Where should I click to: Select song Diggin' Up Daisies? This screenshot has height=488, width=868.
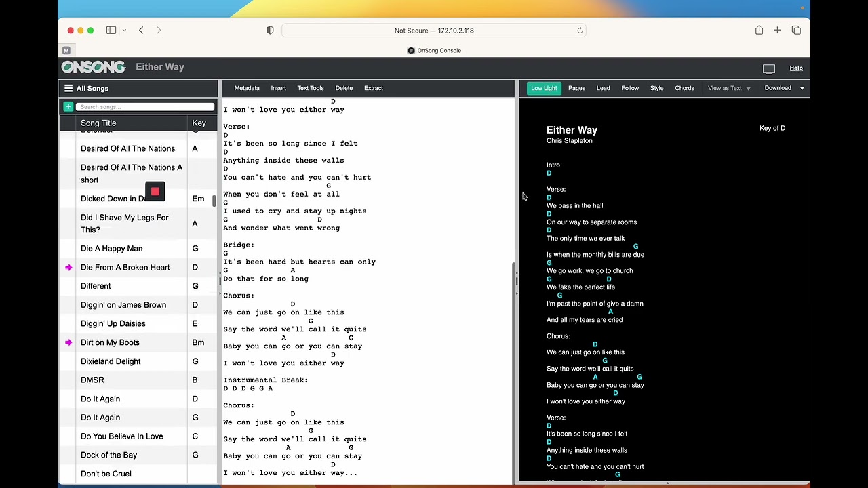[x=113, y=324]
